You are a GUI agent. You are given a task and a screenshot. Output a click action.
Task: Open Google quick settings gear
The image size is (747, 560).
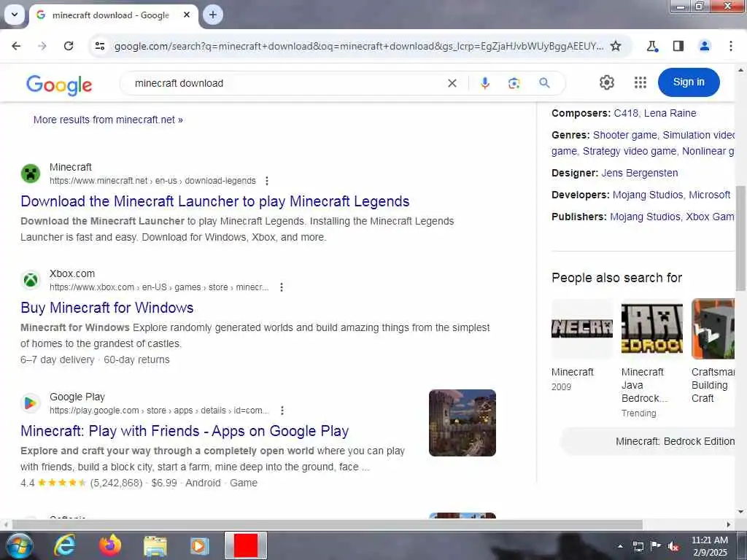pos(606,82)
